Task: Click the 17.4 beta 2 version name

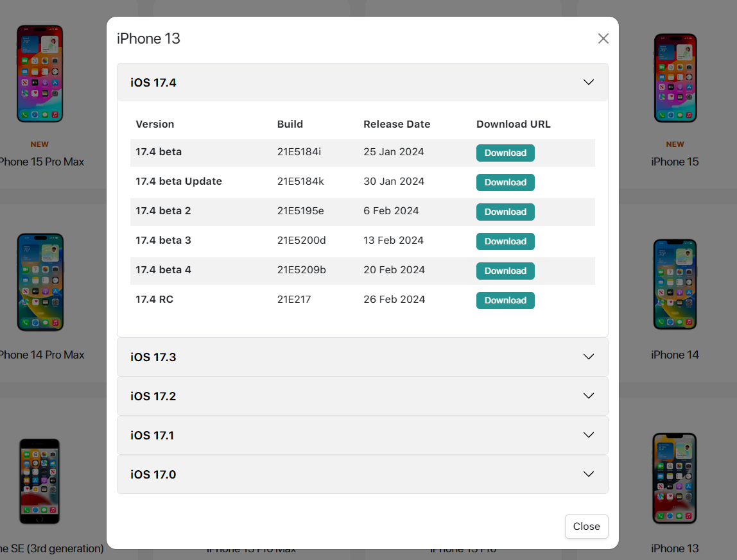Action: pyautogui.click(x=163, y=211)
